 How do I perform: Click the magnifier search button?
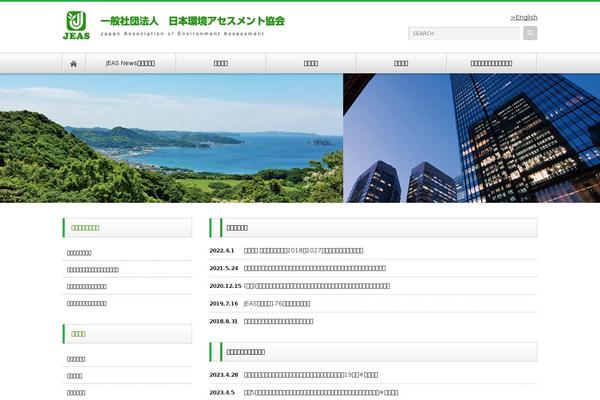[x=530, y=33]
